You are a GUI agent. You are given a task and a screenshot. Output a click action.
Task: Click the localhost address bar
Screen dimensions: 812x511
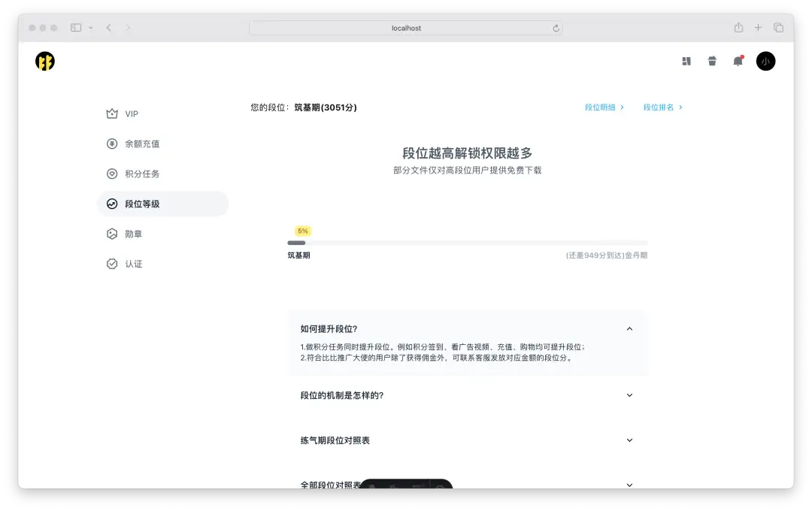406,27
